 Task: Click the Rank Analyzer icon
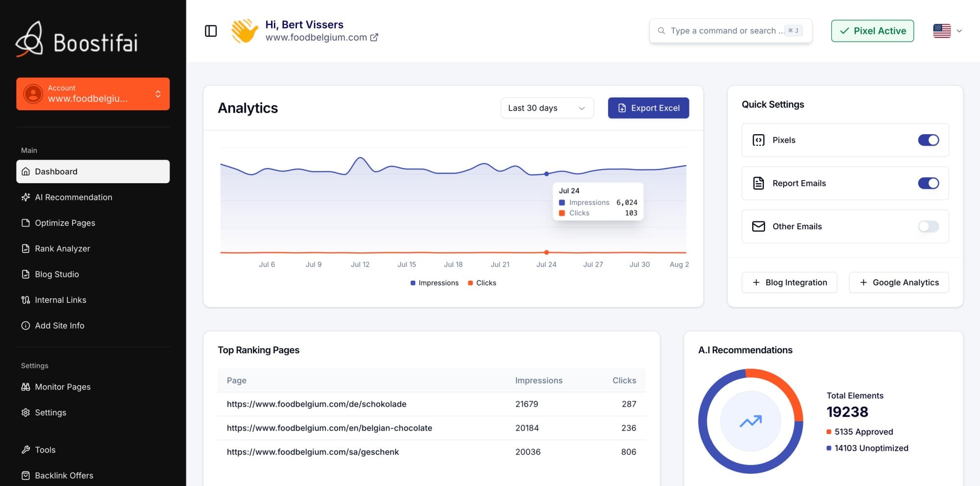tap(26, 248)
